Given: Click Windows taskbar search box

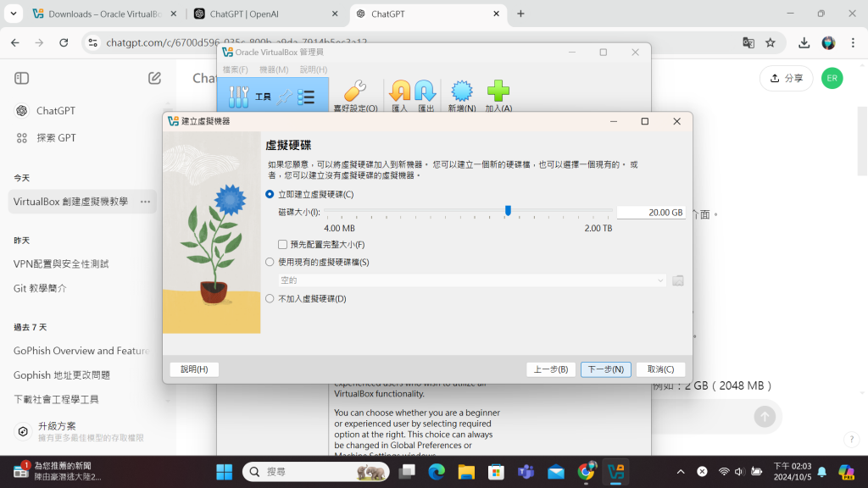Looking at the screenshot, I should 315,472.
